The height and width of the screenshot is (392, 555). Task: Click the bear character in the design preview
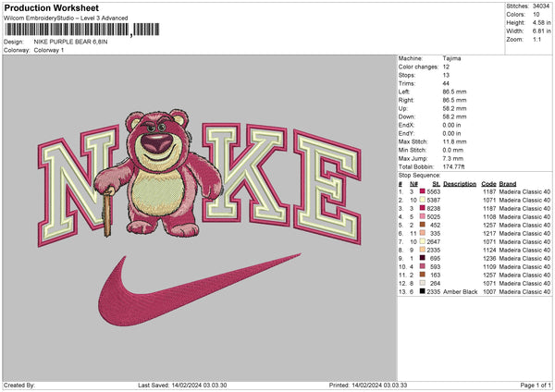159,174
